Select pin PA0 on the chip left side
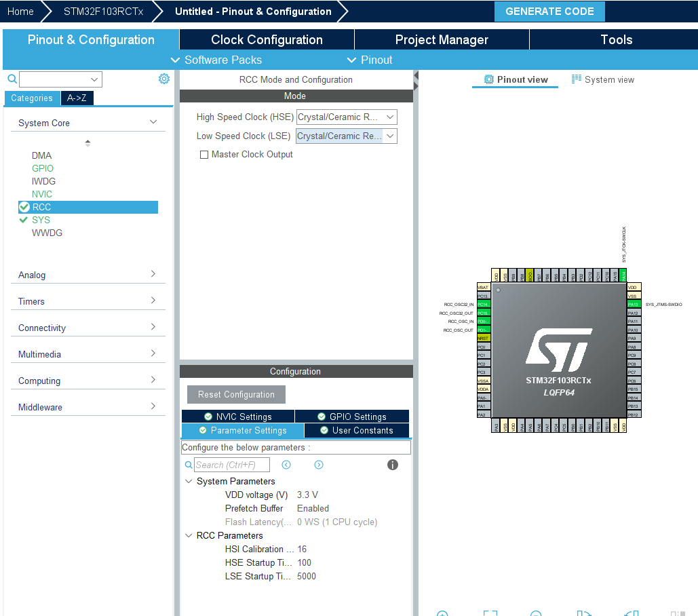This screenshot has width=698, height=616. point(484,398)
